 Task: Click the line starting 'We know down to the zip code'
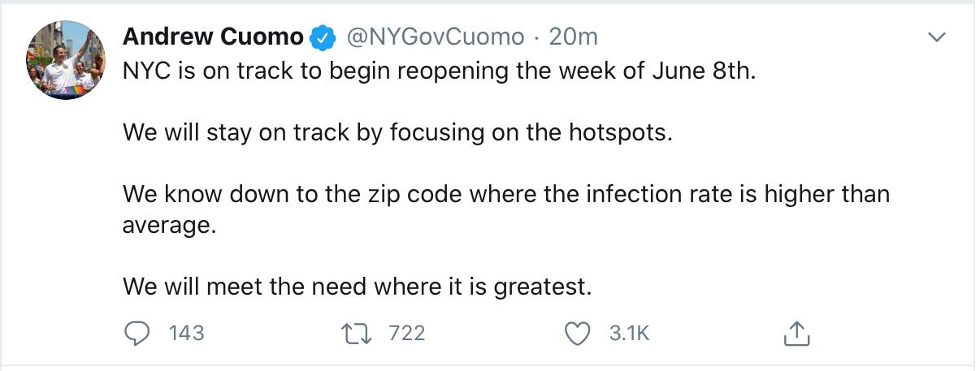505,195
